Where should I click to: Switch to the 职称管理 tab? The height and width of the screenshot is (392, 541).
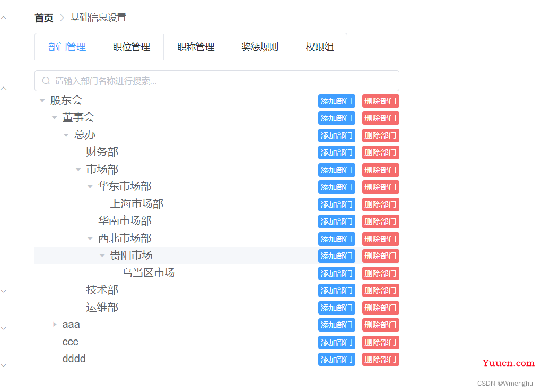pyautogui.click(x=196, y=47)
